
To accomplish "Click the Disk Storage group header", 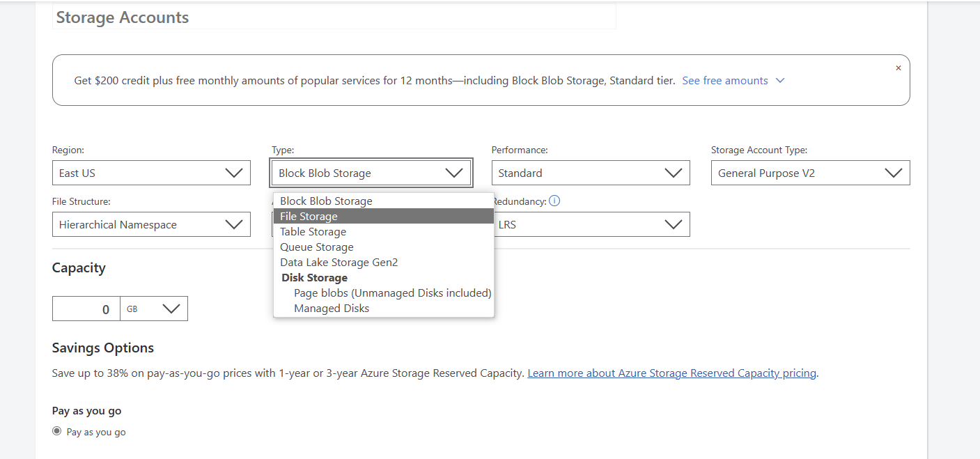I will pyautogui.click(x=314, y=278).
